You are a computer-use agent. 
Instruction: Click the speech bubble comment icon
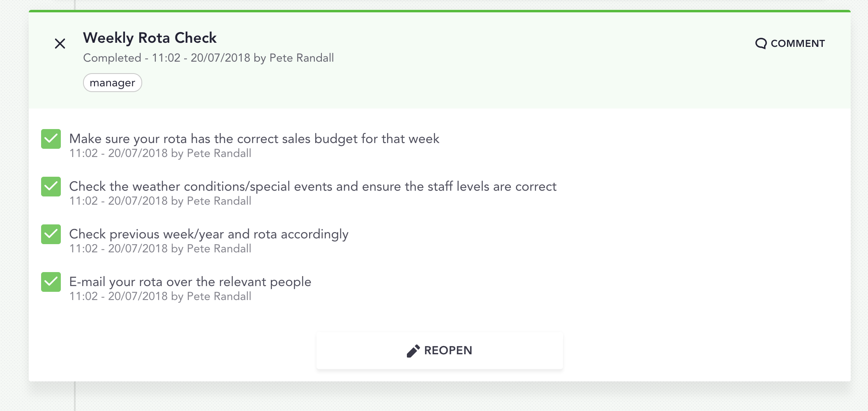[761, 44]
